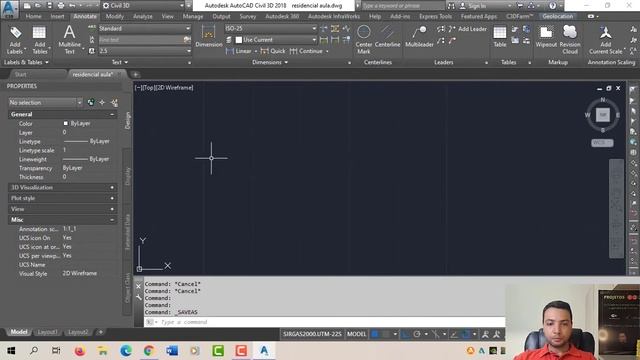Toggle auto-scale annotation in status bar

click(x=497, y=334)
